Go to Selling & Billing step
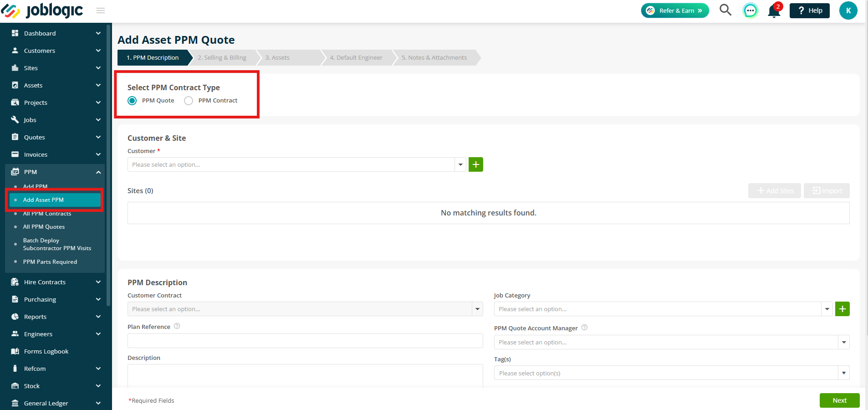The height and width of the screenshot is (410, 868). (222, 58)
